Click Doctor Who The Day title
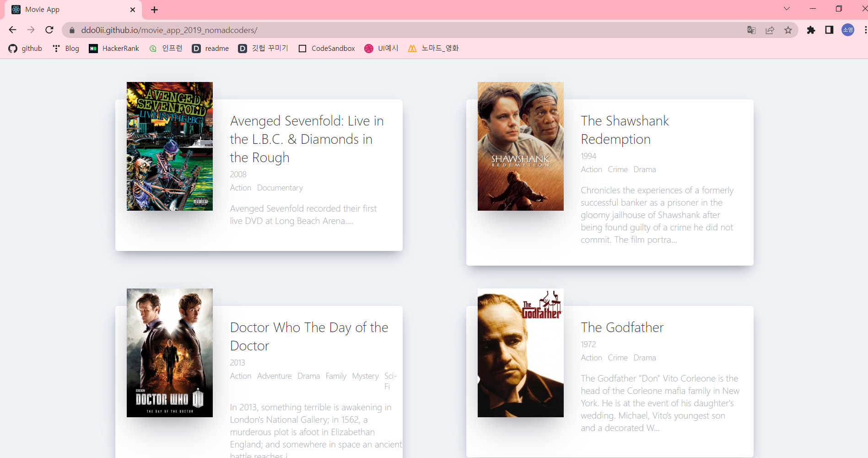Screen dimensions: 868x458 pos(309,337)
